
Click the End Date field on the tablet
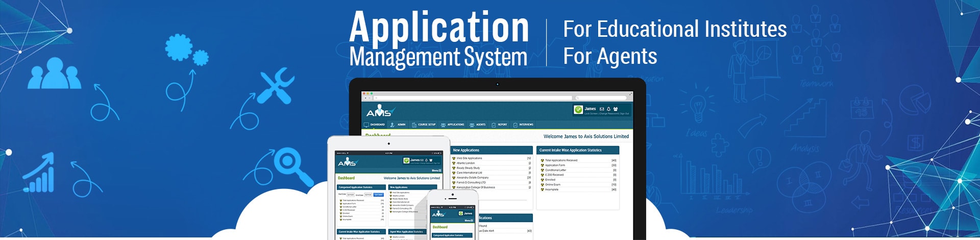(368, 195)
